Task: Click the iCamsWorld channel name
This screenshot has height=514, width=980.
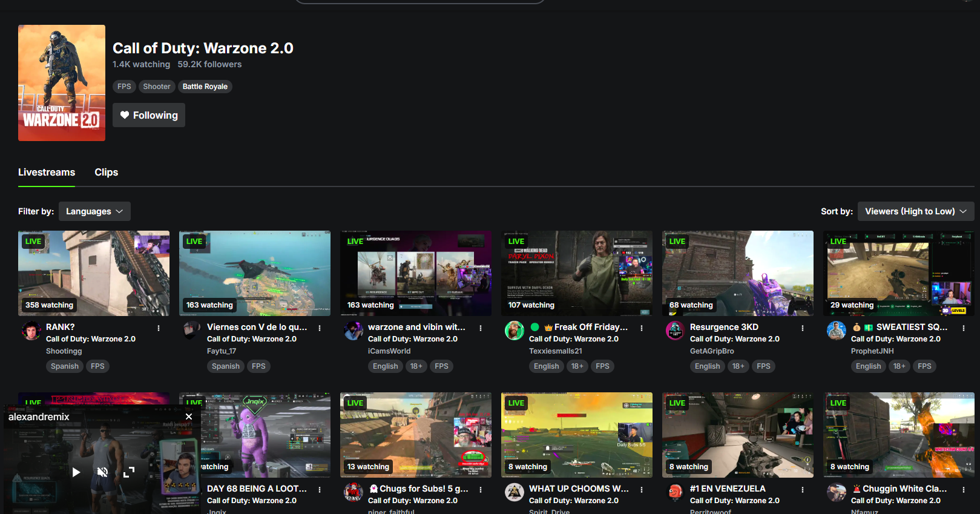Action: [389, 351]
